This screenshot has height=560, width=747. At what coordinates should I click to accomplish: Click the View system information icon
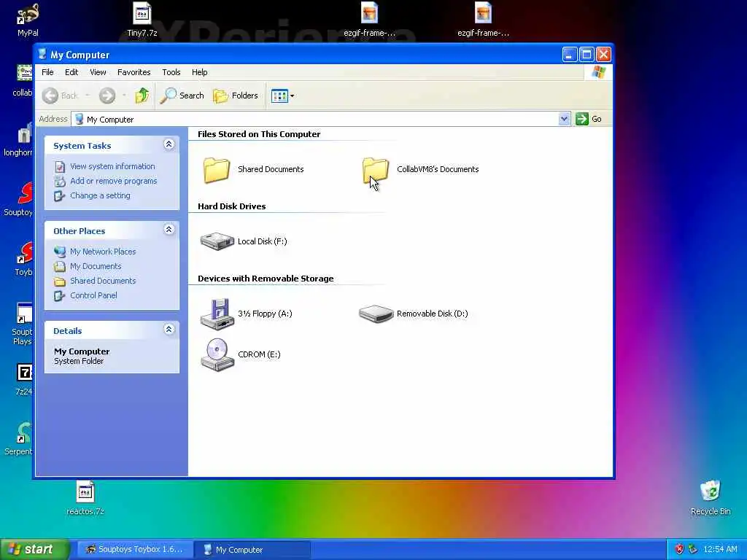click(x=60, y=167)
